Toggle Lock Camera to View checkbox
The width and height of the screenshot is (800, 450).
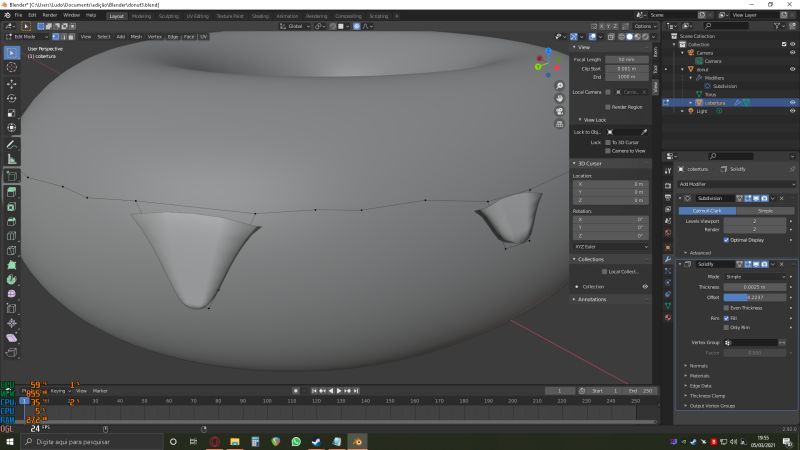(x=608, y=151)
